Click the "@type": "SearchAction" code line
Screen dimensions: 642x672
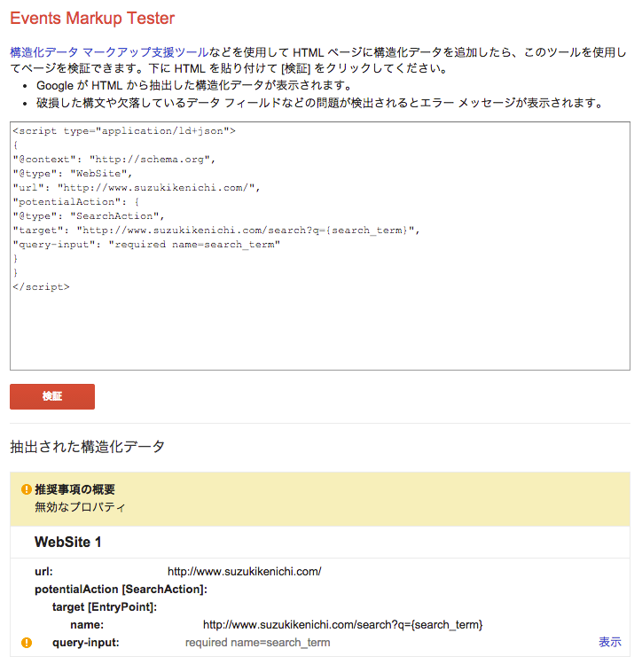[x=89, y=215]
